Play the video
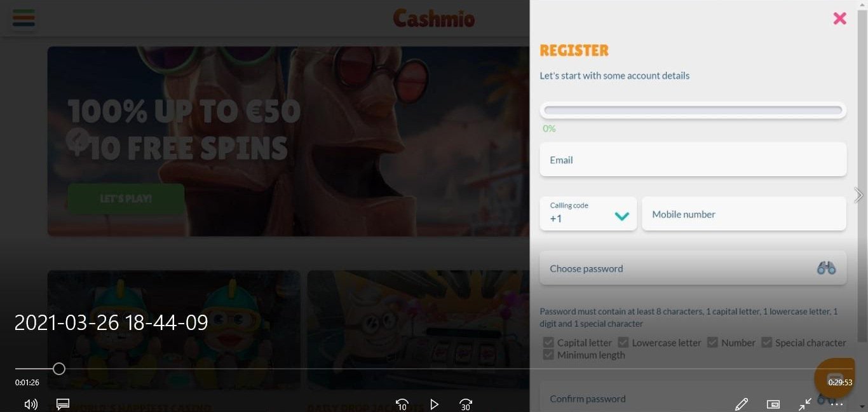 434,404
